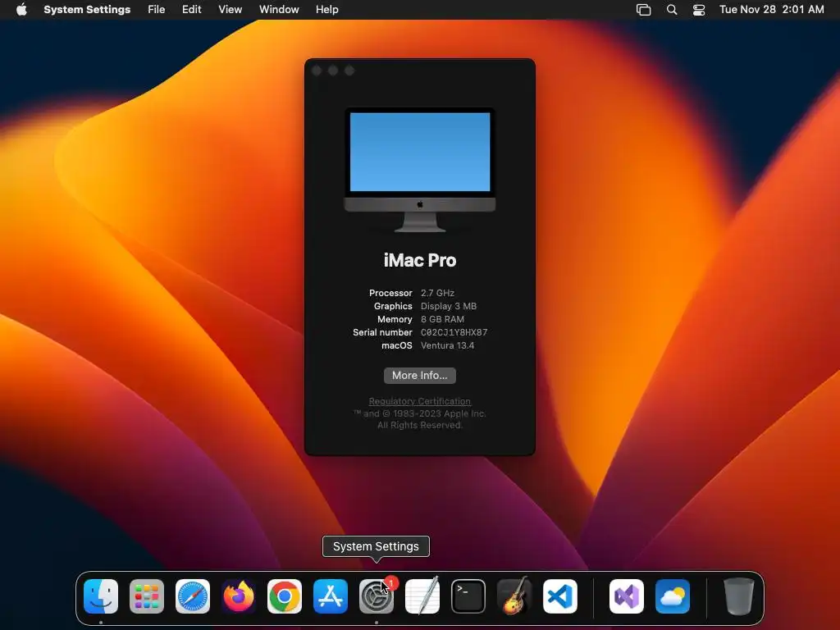The height and width of the screenshot is (630, 840).
Task: Click the All Rights Reserved text
Action: pyautogui.click(x=419, y=426)
